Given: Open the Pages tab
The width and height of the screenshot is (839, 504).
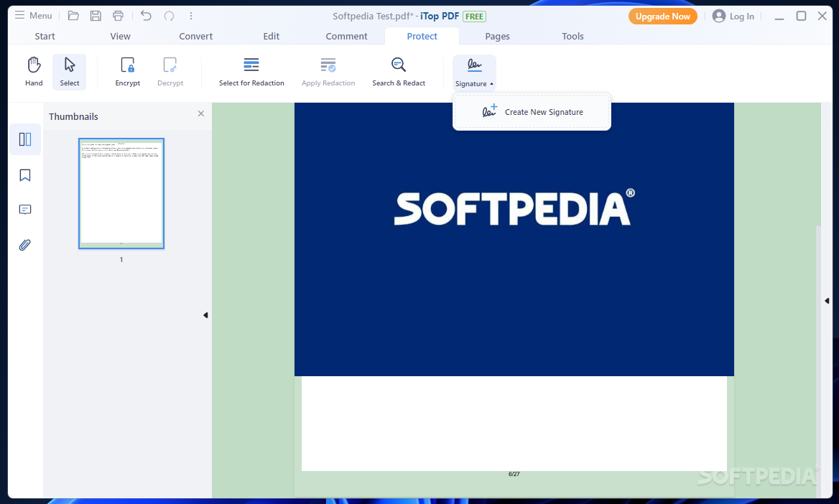Looking at the screenshot, I should [x=497, y=36].
